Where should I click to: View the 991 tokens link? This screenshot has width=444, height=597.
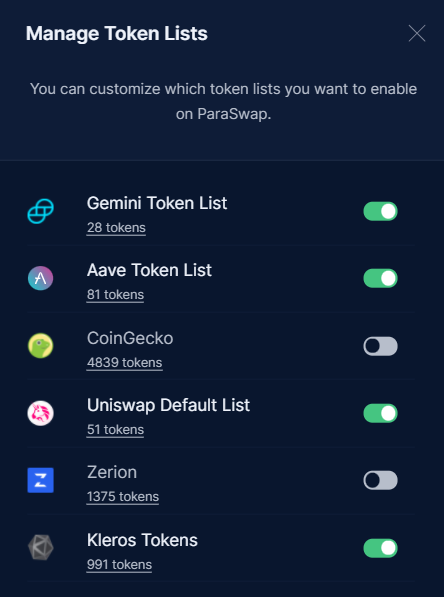pyautogui.click(x=119, y=564)
